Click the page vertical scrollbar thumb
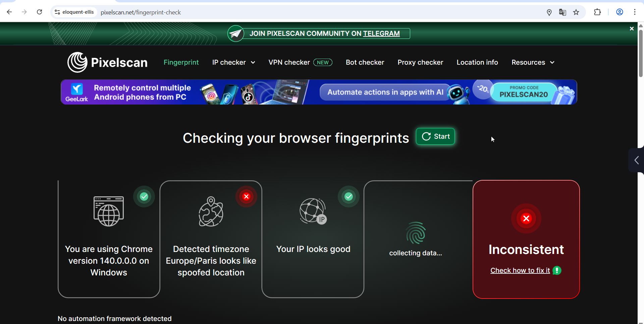Image resolution: width=644 pixels, height=324 pixels. point(641,53)
